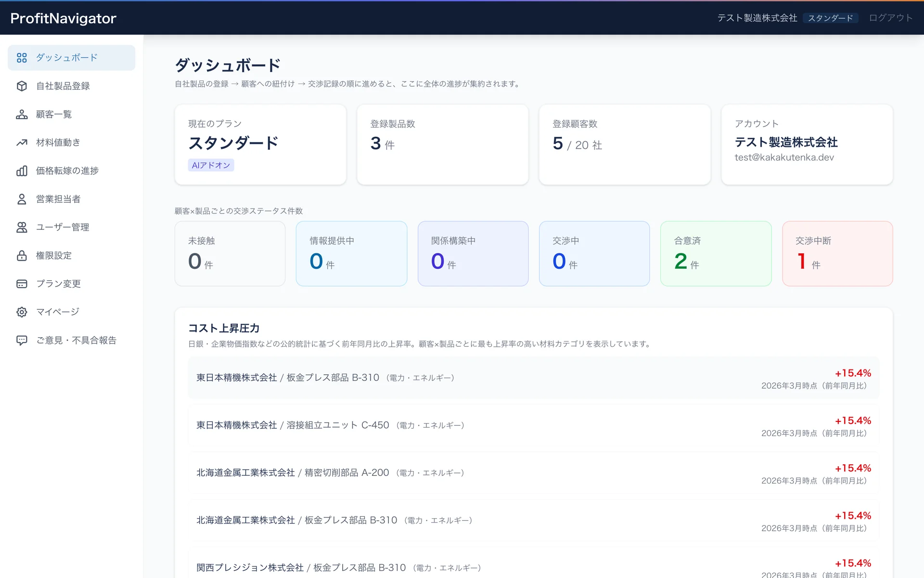
Task: Click +15.4% value in the A-200 row
Action: [853, 468]
